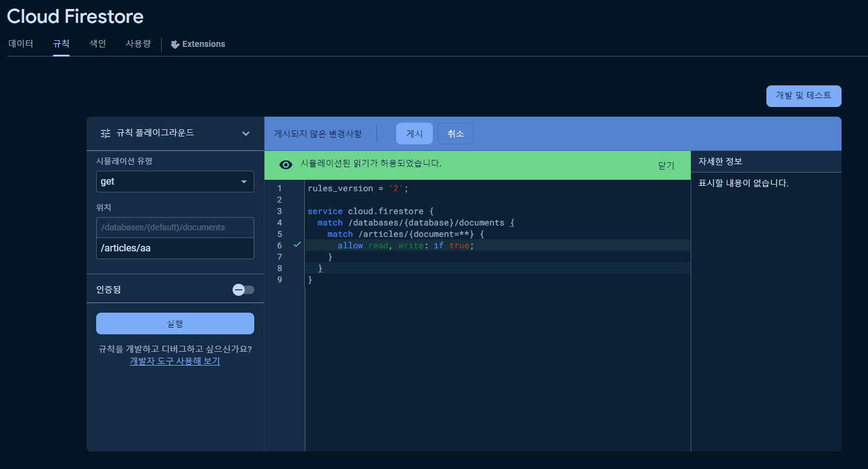Click line number 9 in the gutter
The width and height of the screenshot is (868, 469).
(279, 280)
